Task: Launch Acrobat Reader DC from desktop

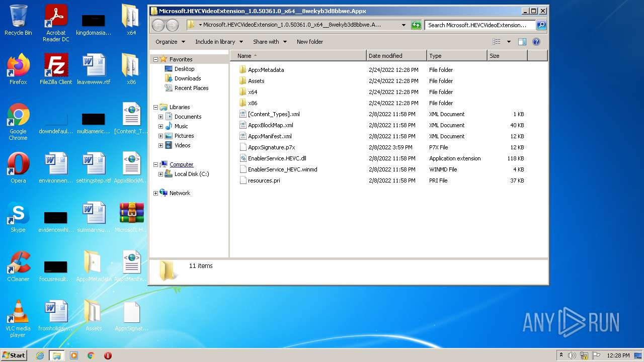Action: click(x=56, y=23)
